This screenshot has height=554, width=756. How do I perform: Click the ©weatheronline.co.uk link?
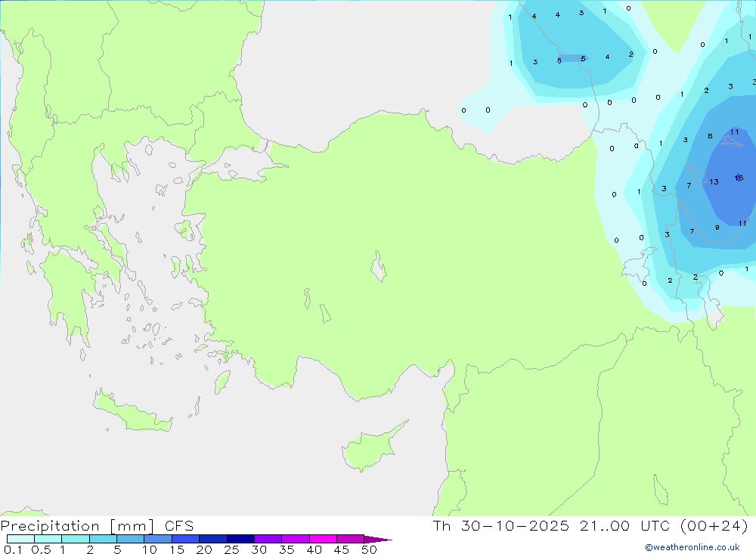tap(692, 547)
